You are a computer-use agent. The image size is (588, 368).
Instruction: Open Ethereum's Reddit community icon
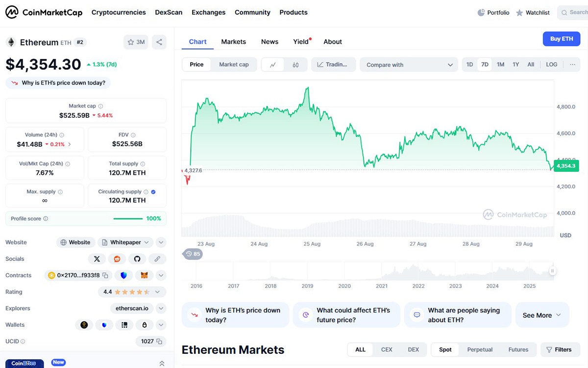coord(117,259)
